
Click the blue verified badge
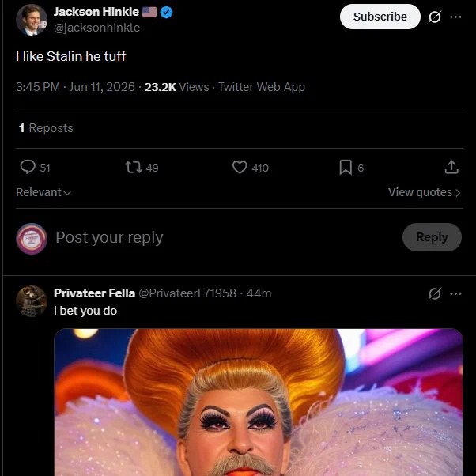166,12
